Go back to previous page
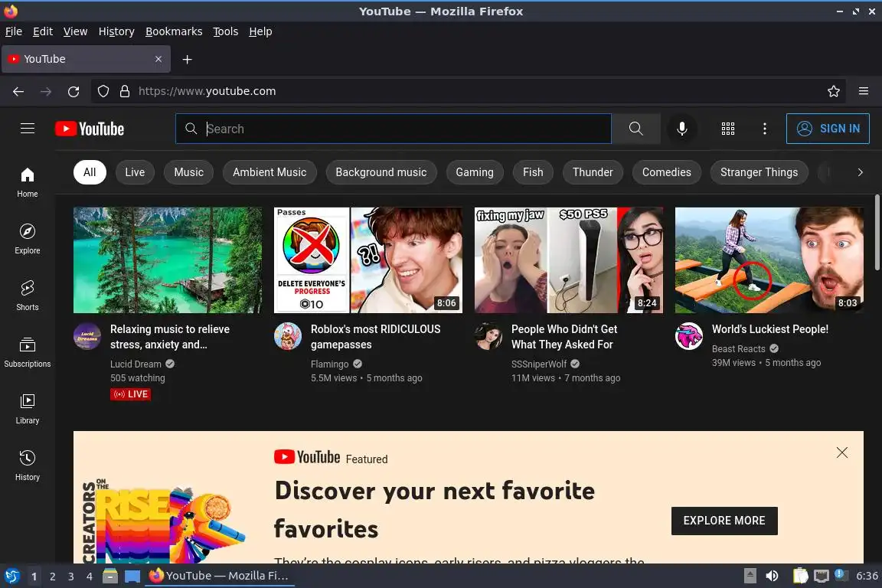The height and width of the screenshot is (588, 882). point(18,91)
